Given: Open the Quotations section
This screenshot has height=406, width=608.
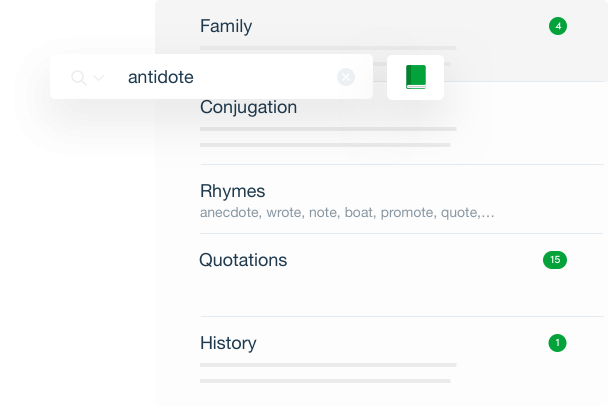Looking at the screenshot, I should click(243, 260).
